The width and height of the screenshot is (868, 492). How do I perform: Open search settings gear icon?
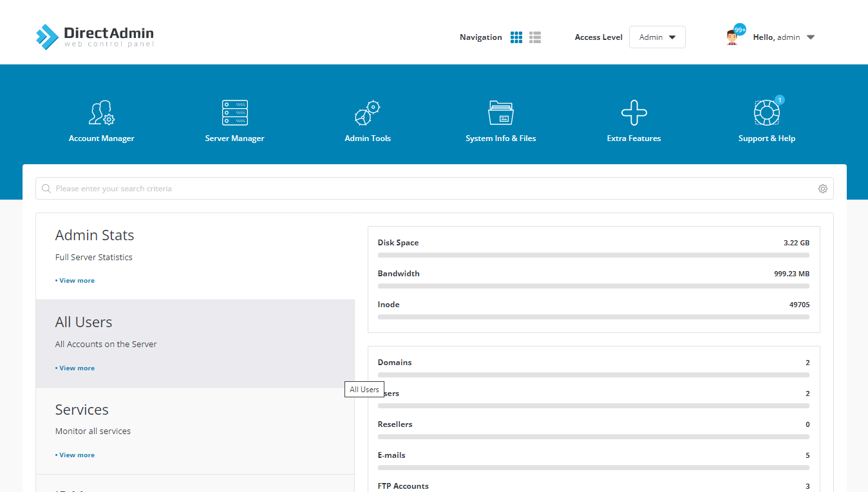point(822,189)
